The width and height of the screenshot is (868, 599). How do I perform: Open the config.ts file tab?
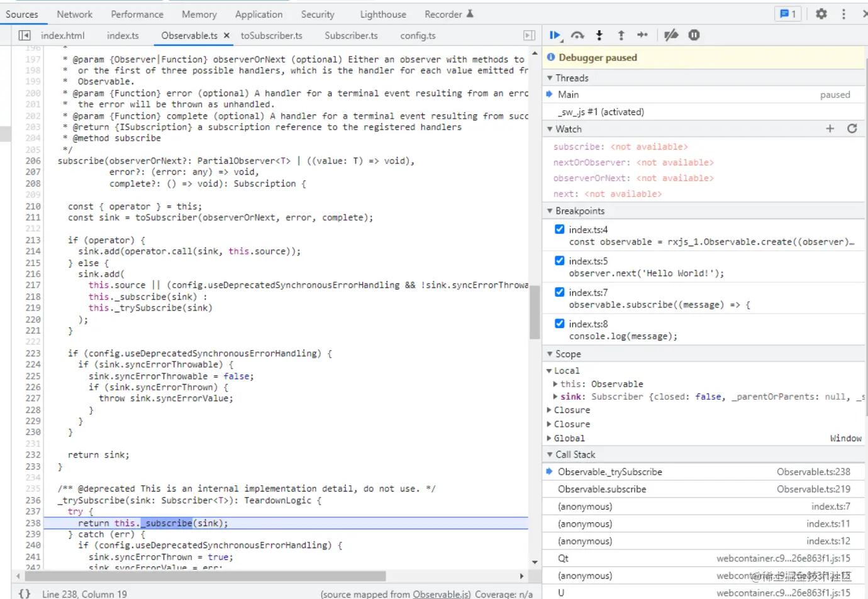[x=418, y=36]
